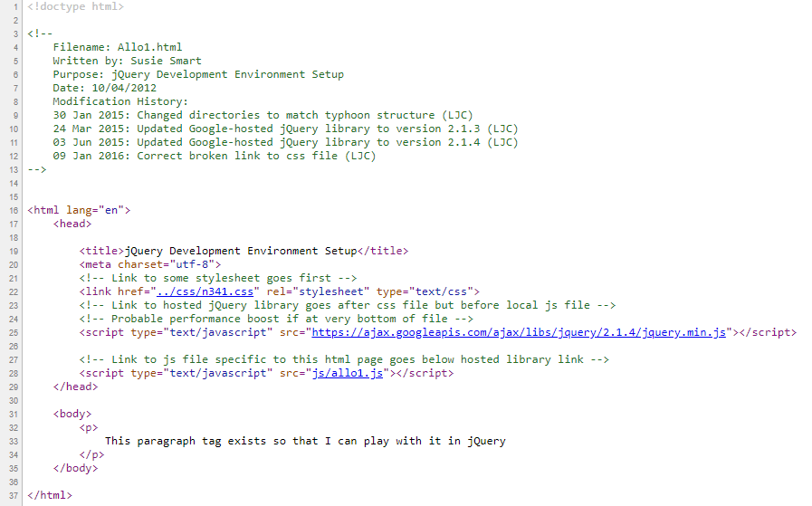This screenshot has height=506, width=812.
Task: Click the opening head tag
Action: click(72, 224)
